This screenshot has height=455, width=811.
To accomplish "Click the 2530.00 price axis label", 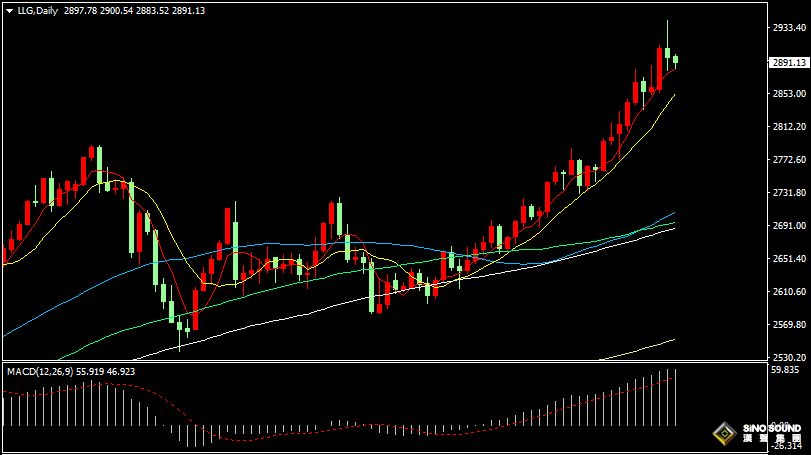I will (789, 358).
